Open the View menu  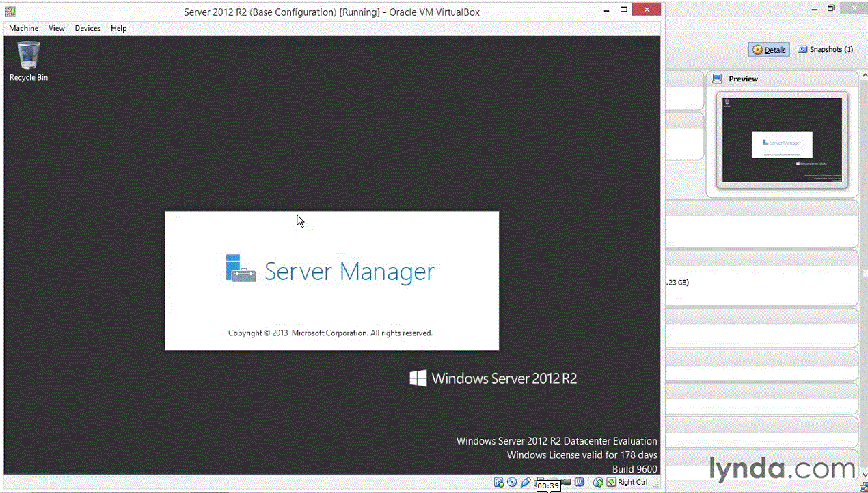[57, 28]
